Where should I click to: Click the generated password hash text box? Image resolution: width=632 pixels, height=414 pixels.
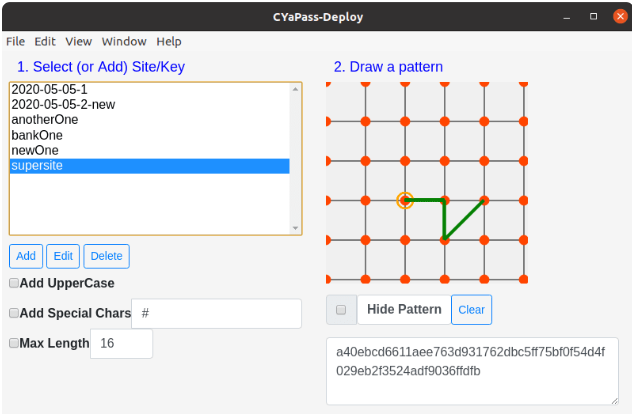(x=472, y=370)
